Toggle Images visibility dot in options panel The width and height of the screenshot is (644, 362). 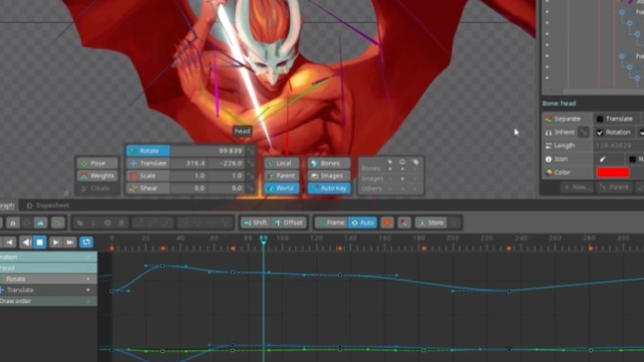tap(402, 179)
